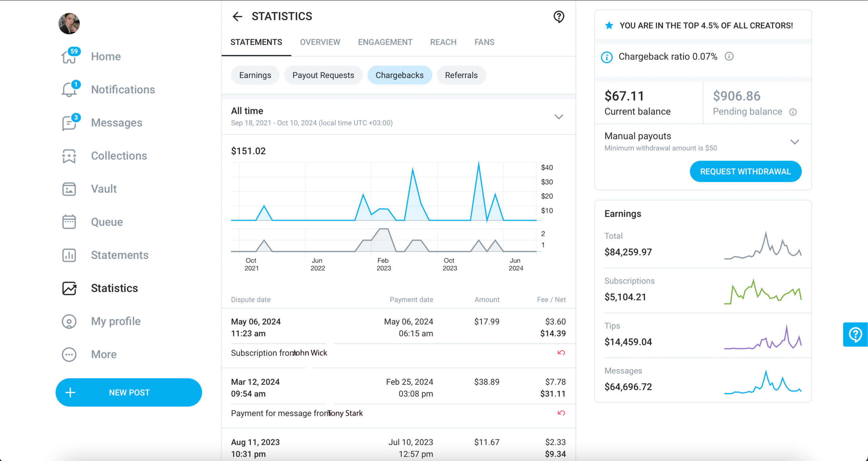
Task: Click the REQUEST WITHDRAWAL button
Action: 746,172
